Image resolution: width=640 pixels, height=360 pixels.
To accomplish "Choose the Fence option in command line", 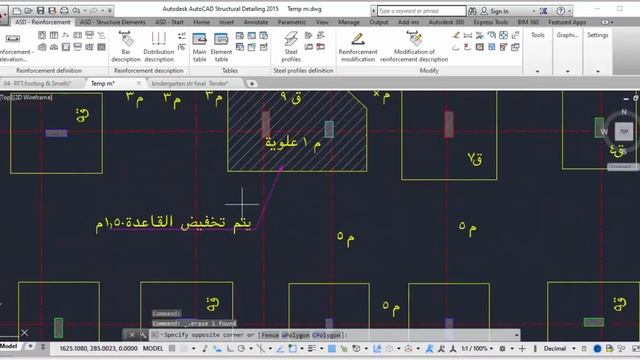I will (x=269, y=335).
